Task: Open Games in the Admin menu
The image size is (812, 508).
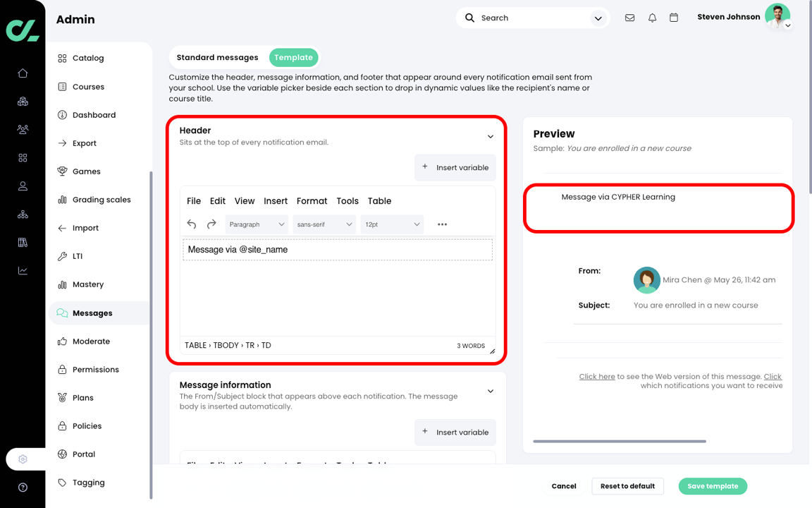Action: [87, 171]
